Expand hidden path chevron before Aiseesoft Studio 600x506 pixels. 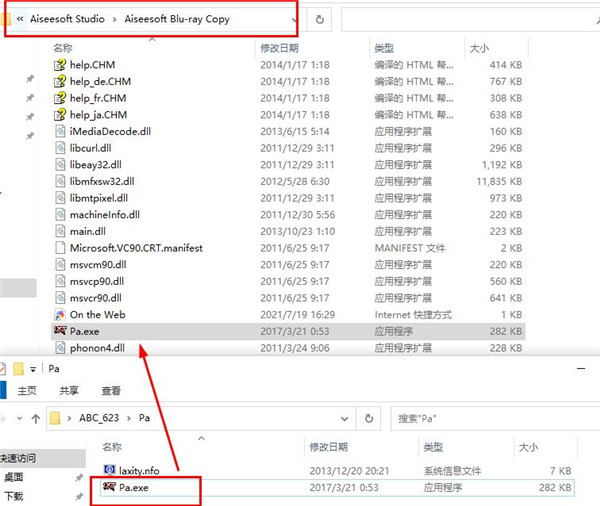click(20, 19)
